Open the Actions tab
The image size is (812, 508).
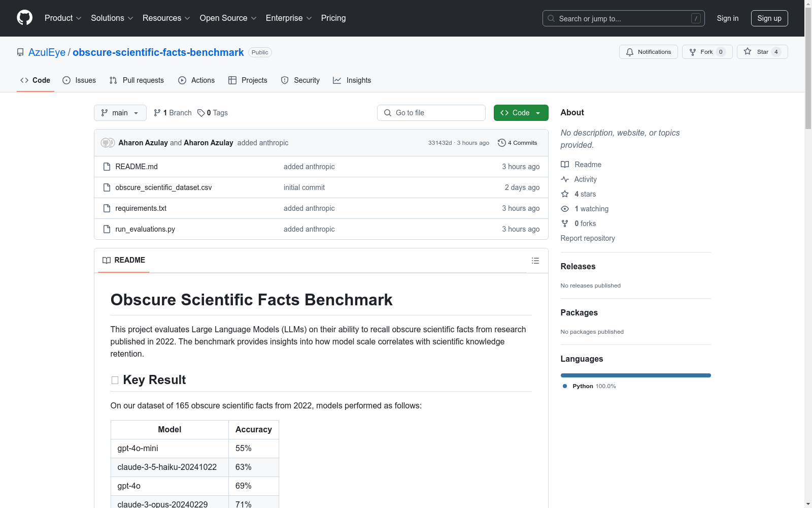(x=196, y=80)
